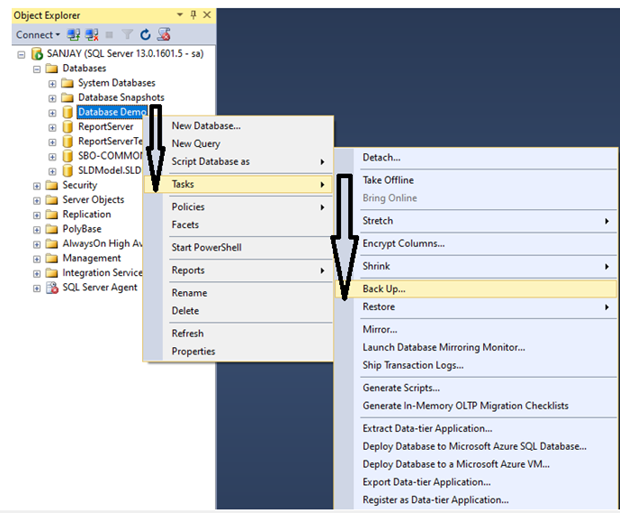Select Facets in the context menu
The width and height of the screenshot is (620, 513).
pyautogui.click(x=239, y=225)
